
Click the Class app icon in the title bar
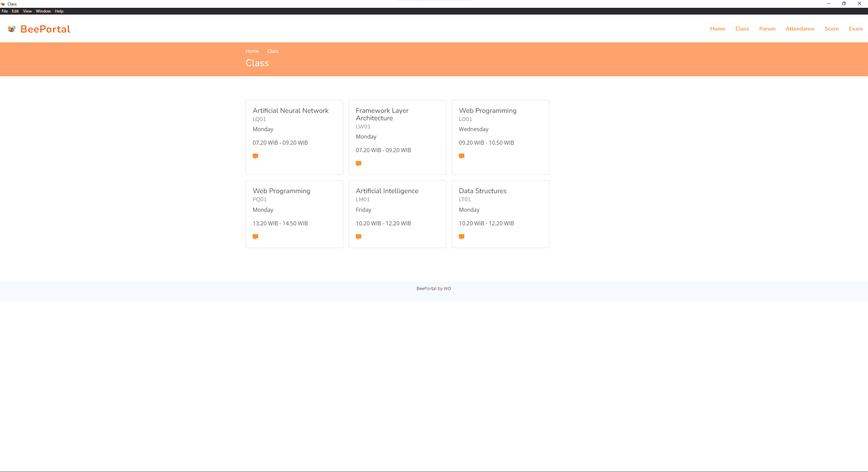pyautogui.click(x=3, y=4)
